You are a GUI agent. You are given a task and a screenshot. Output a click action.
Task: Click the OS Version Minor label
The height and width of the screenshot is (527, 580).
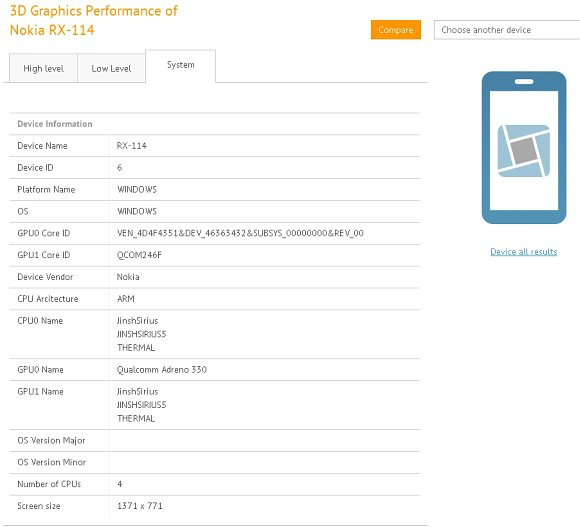coord(51,462)
